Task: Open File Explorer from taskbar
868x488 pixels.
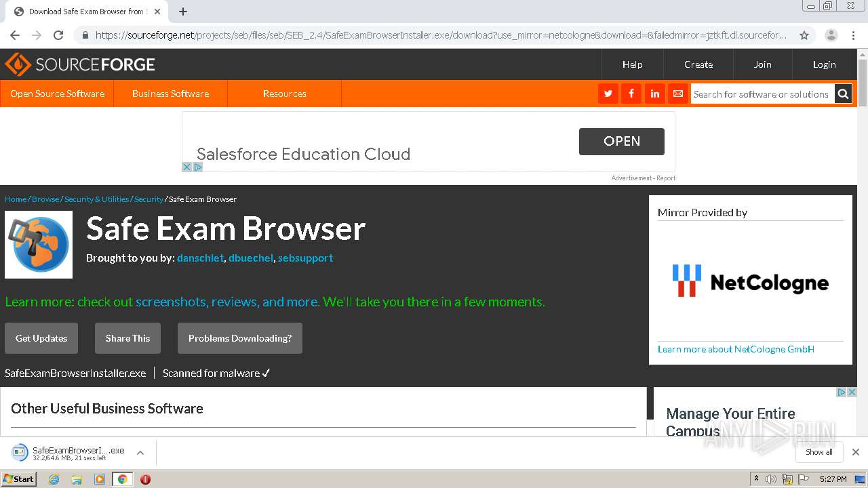Action: coord(77,479)
